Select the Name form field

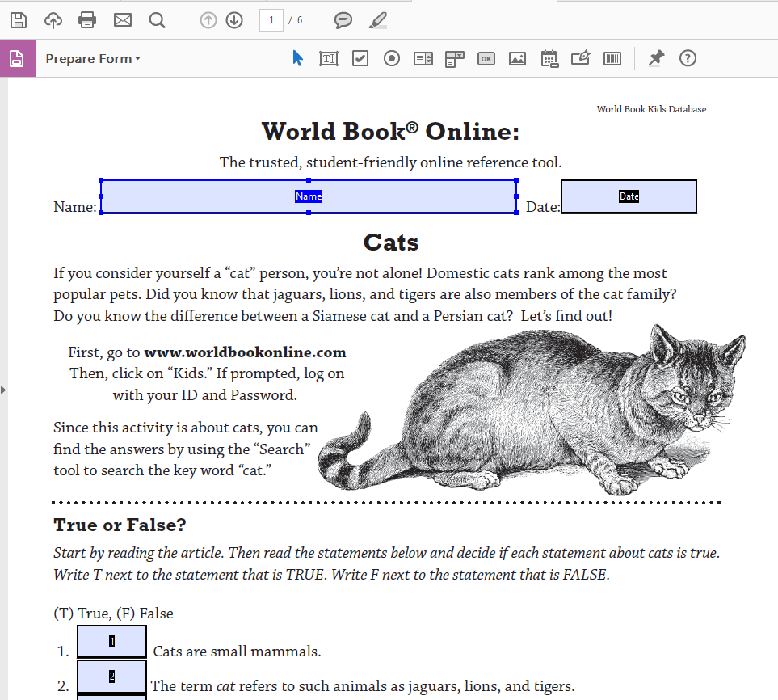pos(309,196)
